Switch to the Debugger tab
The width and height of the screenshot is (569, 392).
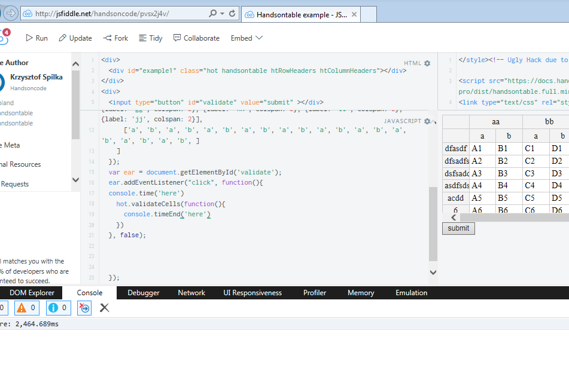[144, 293]
